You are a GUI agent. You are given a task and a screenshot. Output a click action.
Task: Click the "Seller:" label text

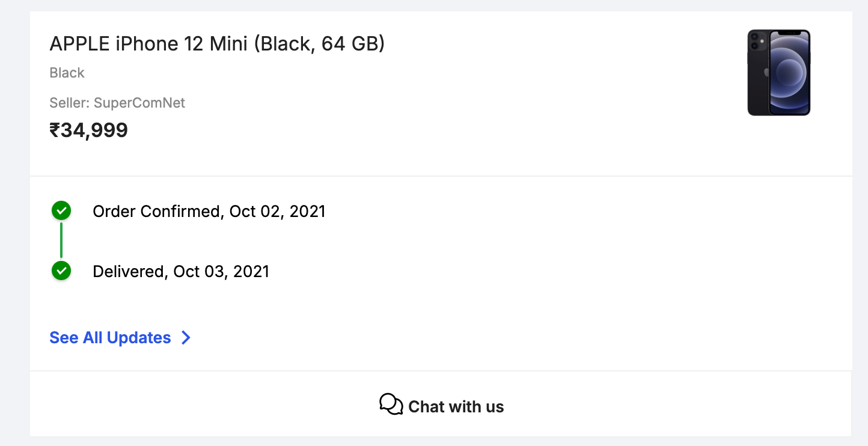[x=70, y=103]
